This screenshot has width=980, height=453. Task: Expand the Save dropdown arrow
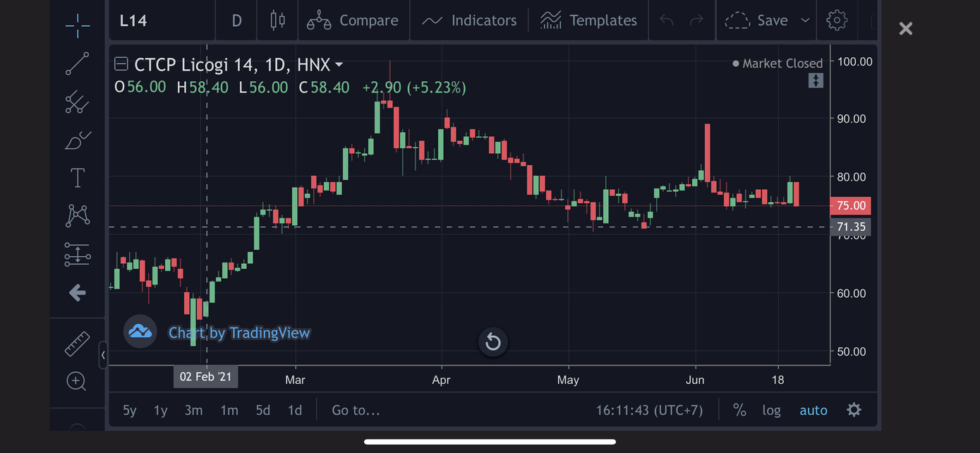[805, 20]
